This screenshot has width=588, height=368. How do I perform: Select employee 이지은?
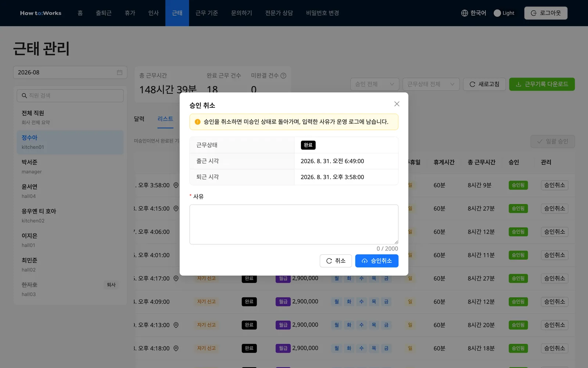tap(70, 240)
